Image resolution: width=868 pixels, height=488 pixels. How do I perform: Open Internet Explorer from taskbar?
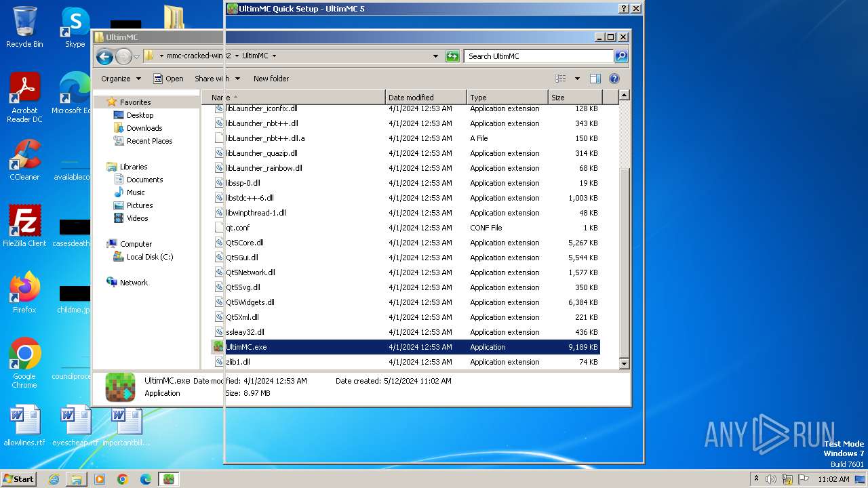click(x=54, y=479)
